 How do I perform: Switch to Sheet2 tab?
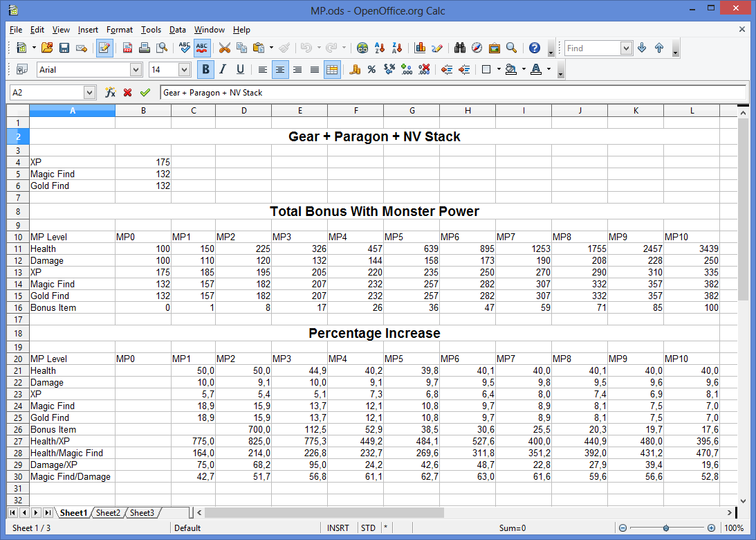point(108,512)
